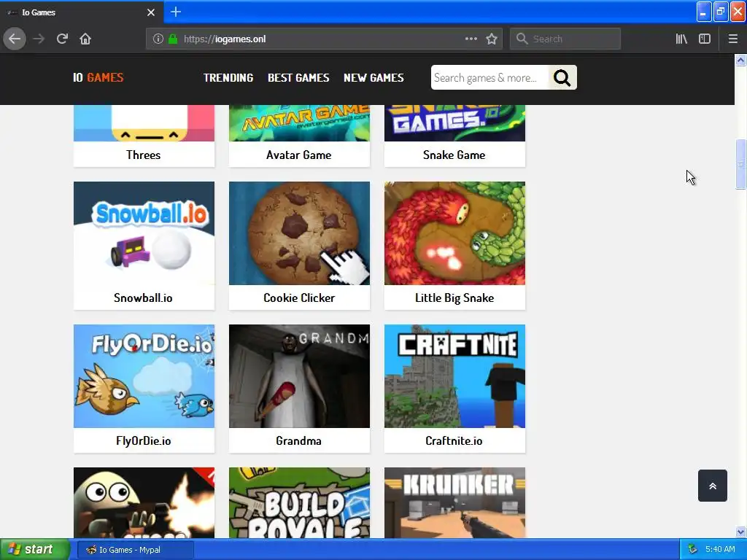Toggle the browser sidebar view
This screenshot has height=560, width=747.
click(x=705, y=39)
